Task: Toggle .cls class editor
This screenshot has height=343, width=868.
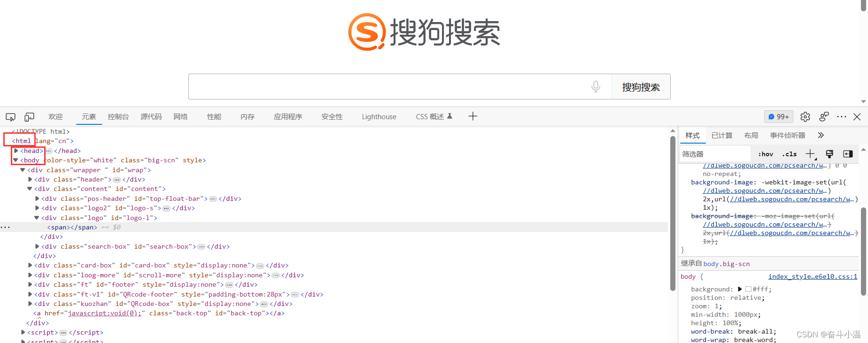Action: click(790, 154)
